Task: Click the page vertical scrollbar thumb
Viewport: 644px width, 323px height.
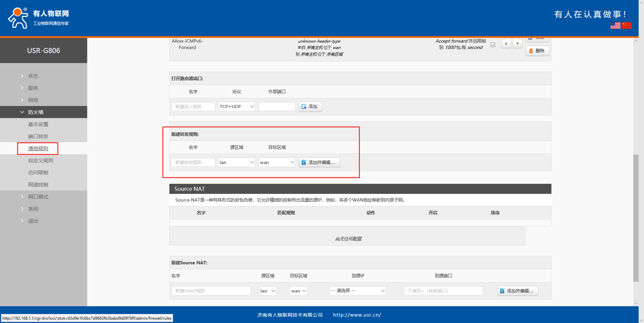Action: [636, 218]
